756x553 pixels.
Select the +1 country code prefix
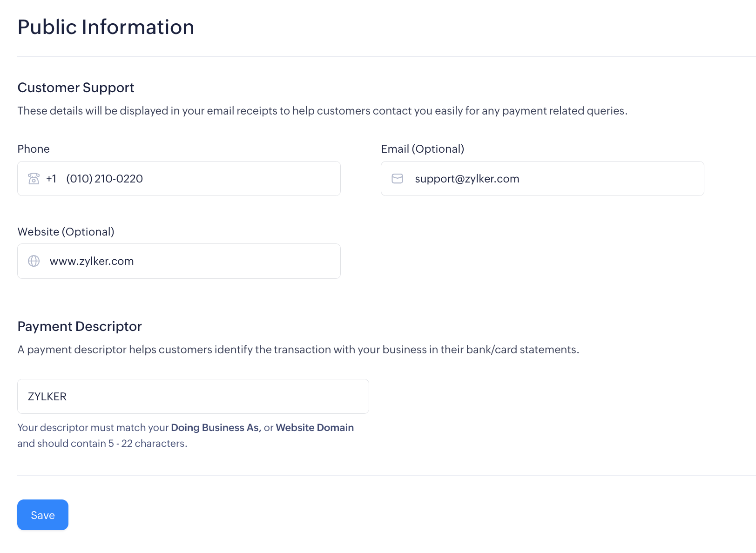51,179
